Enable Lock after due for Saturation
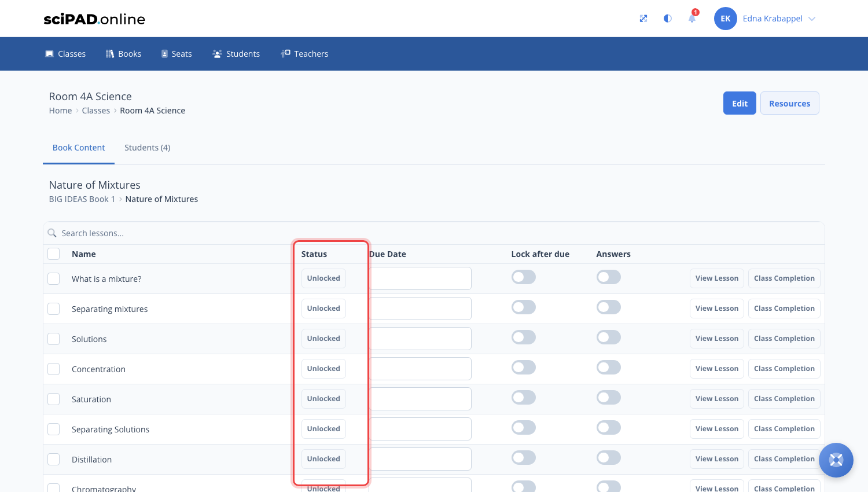Screen dimensions: 868x492 coord(524,398)
